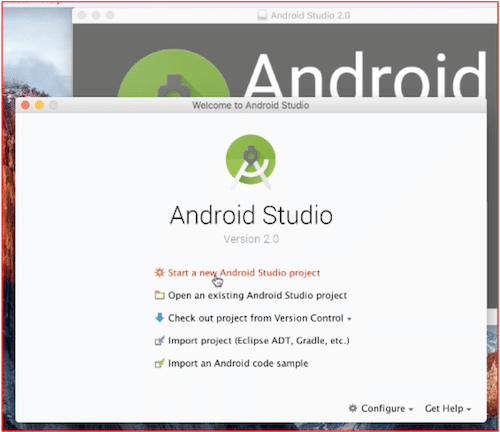Click the Import project icon

(160, 340)
